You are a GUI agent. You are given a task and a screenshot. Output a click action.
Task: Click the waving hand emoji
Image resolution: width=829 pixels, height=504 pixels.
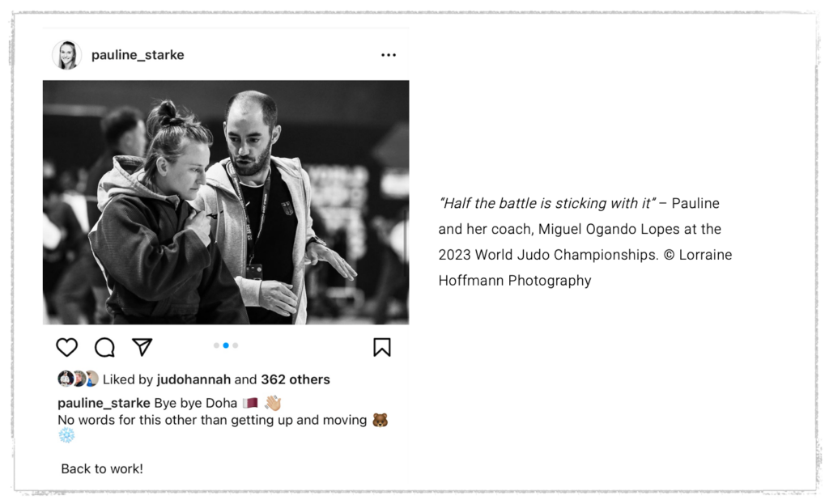click(x=274, y=403)
